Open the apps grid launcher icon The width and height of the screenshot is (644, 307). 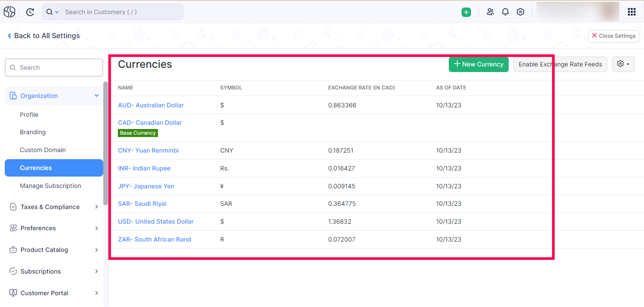point(632,12)
